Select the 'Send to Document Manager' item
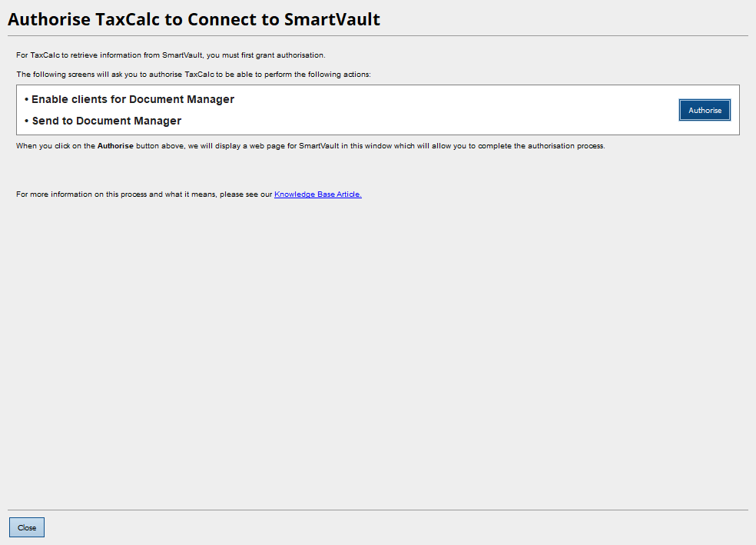 106,121
